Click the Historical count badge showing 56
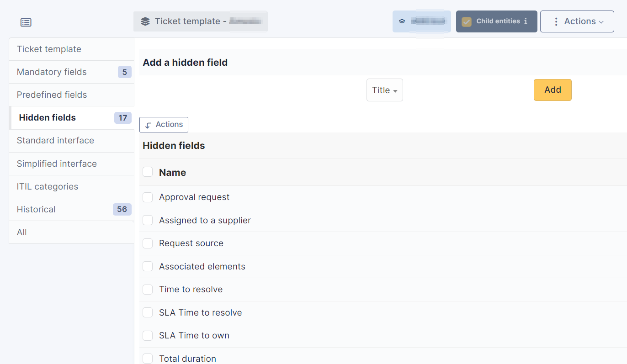627x364 pixels. (x=122, y=209)
